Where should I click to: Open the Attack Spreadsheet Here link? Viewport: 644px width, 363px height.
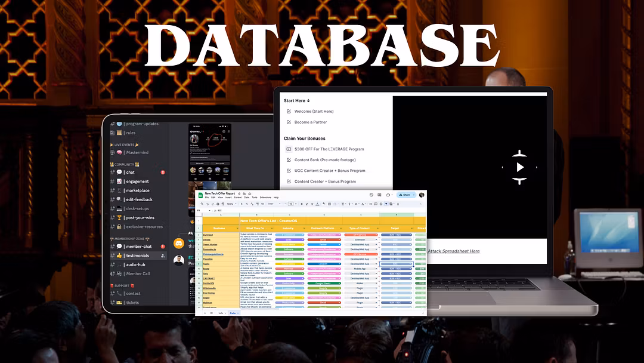point(453,251)
